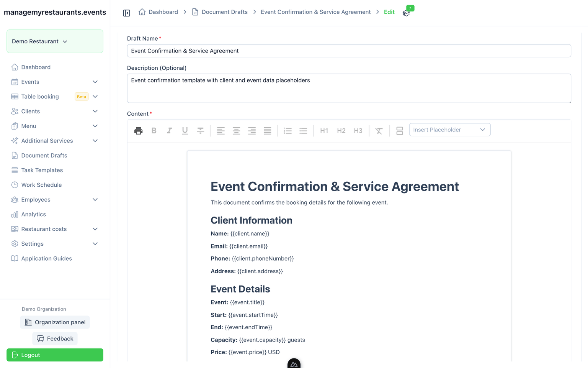The image size is (588, 368).
Task: Click the Logout button
Action: point(55,355)
